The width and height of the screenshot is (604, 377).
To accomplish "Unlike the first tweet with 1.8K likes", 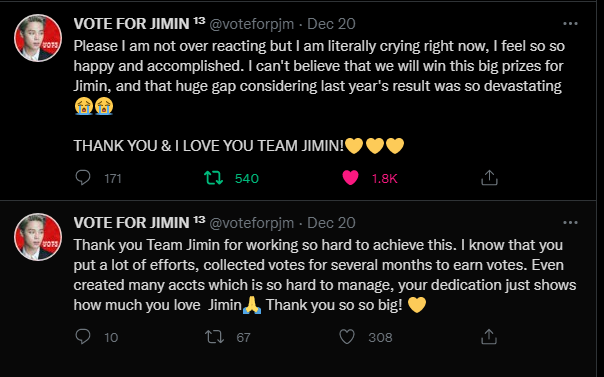I will (x=350, y=178).
